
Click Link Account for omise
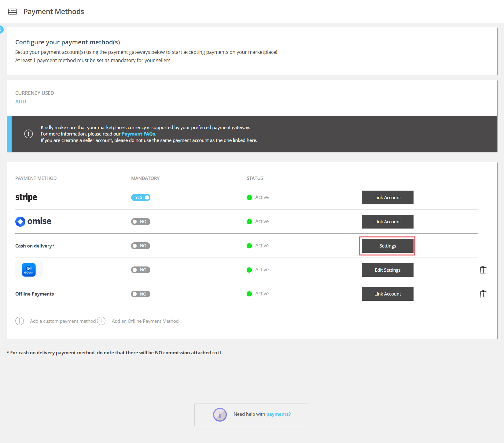(x=388, y=222)
